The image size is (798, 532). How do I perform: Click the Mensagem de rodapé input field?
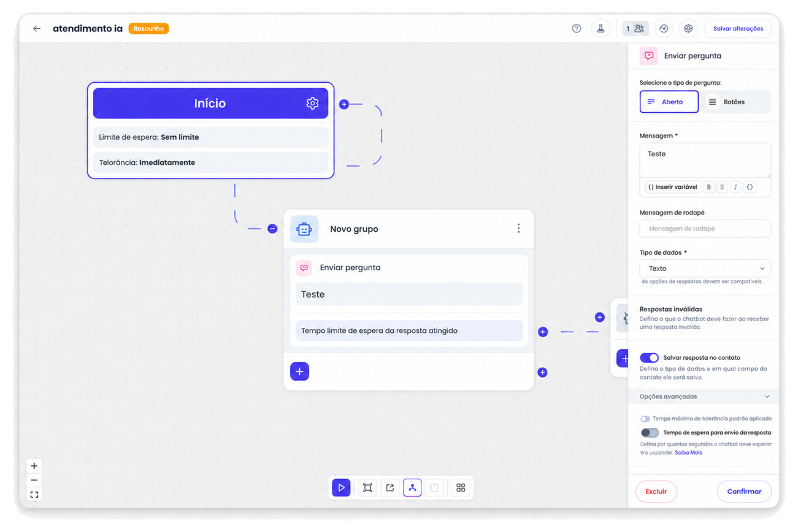coord(705,229)
